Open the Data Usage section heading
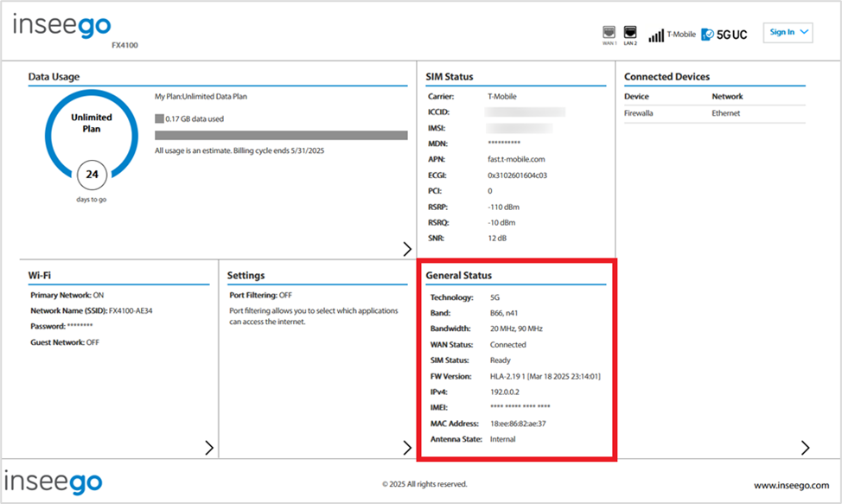The height and width of the screenshot is (504, 842). tap(54, 77)
